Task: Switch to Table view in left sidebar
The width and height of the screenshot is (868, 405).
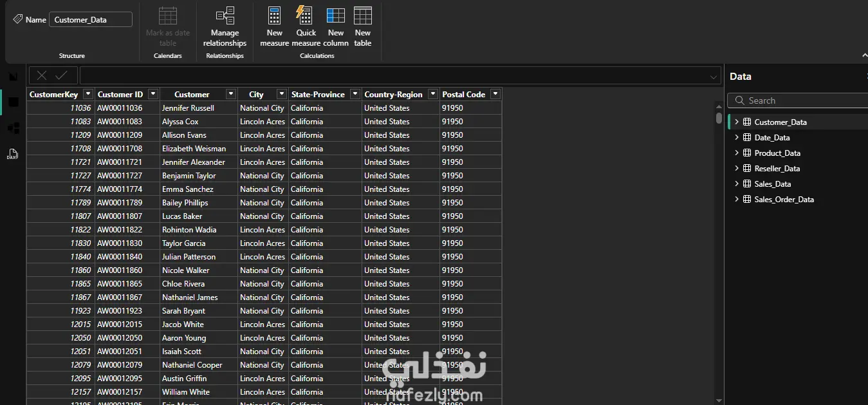Action: click(x=13, y=102)
